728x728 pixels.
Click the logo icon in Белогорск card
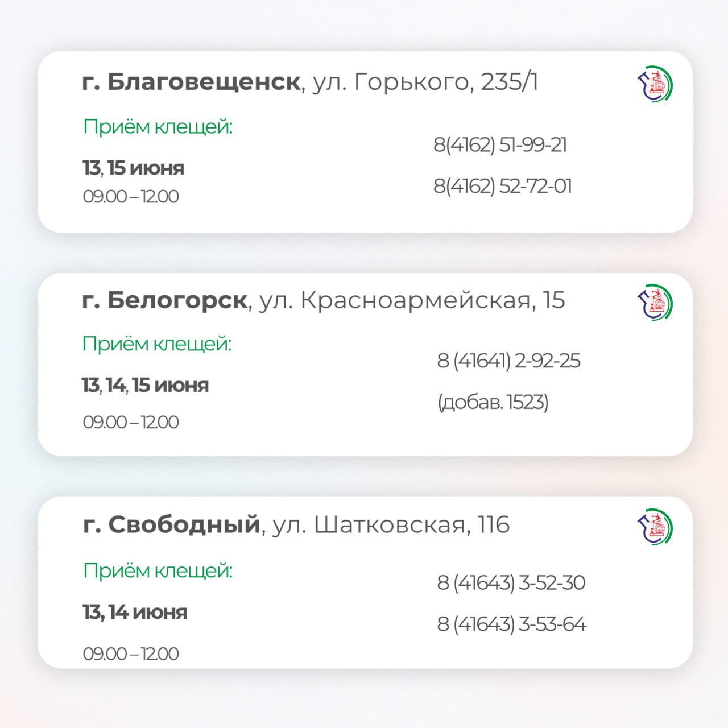pyautogui.click(x=655, y=302)
